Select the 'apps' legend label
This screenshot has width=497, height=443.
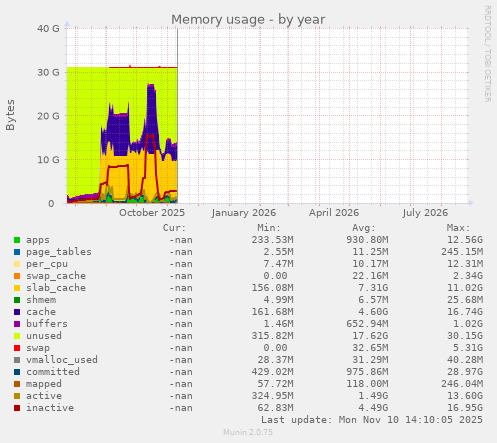click(38, 240)
